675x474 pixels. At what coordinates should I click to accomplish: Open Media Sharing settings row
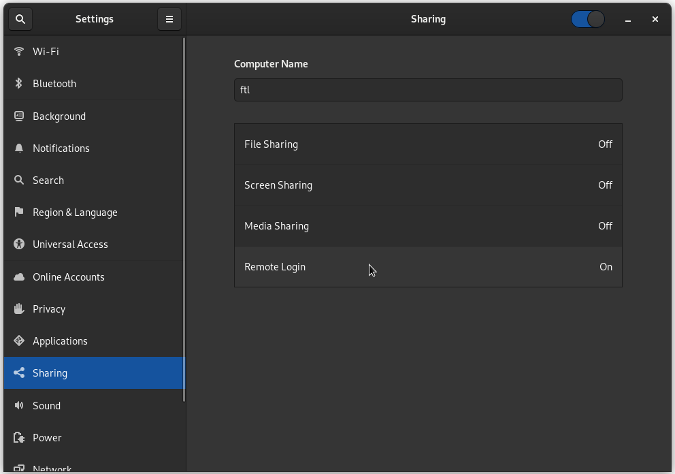pos(428,226)
